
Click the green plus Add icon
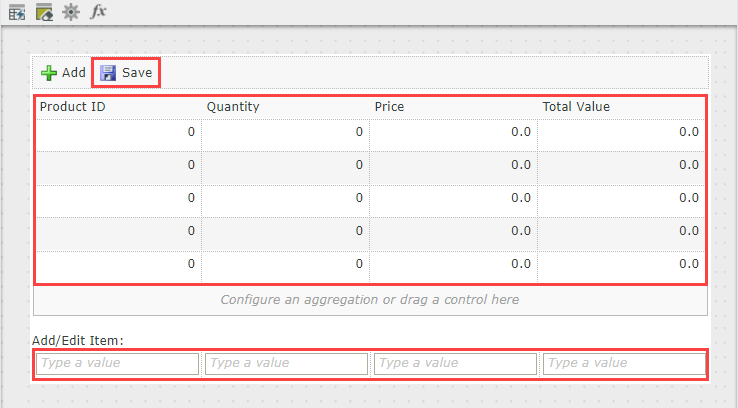pyautogui.click(x=48, y=73)
